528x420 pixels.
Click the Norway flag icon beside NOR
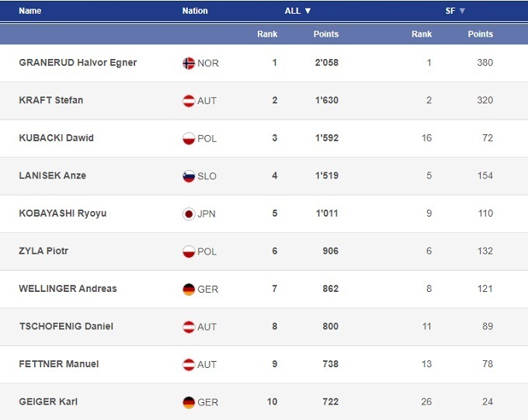[x=188, y=63]
